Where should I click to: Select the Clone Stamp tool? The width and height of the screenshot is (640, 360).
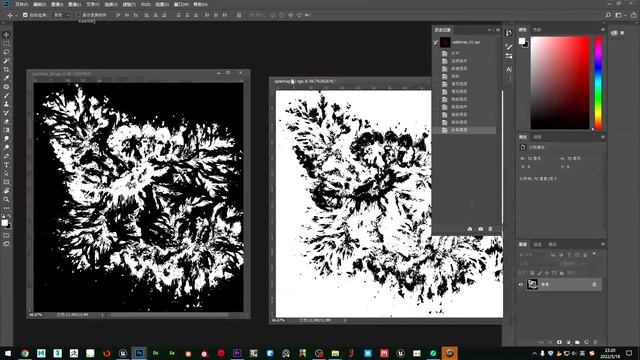click(x=6, y=104)
